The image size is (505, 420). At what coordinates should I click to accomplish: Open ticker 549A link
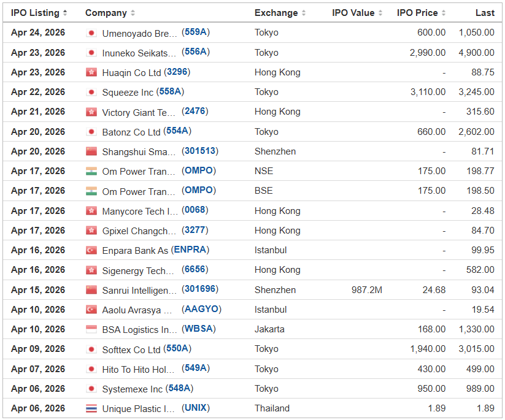196,368
